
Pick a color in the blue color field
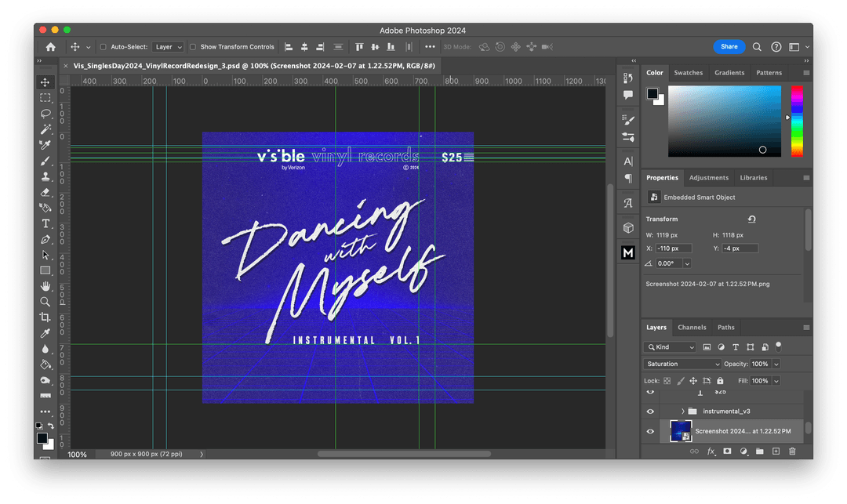725,121
